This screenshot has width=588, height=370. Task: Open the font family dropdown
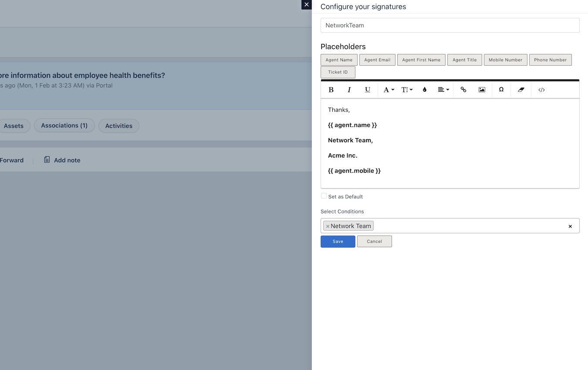pos(388,90)
